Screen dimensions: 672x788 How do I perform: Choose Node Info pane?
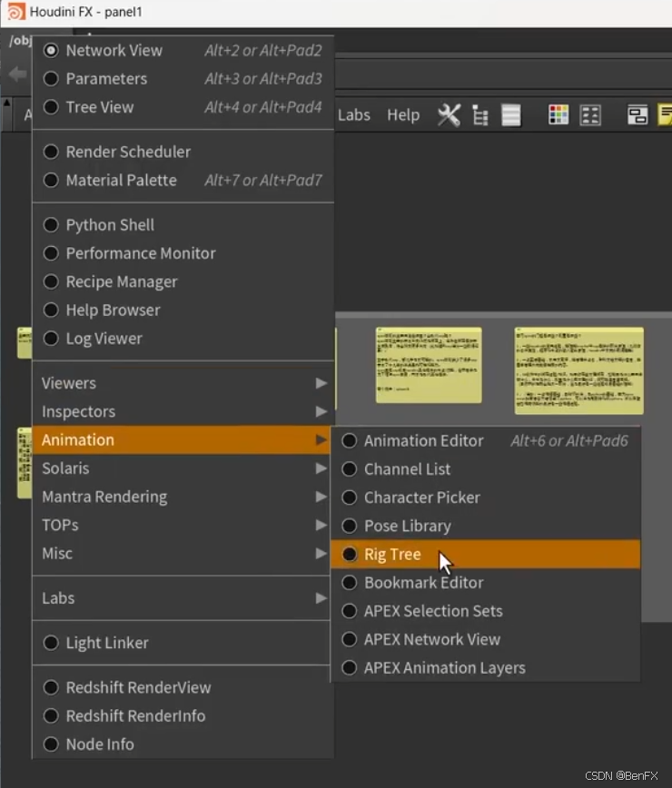183,744
